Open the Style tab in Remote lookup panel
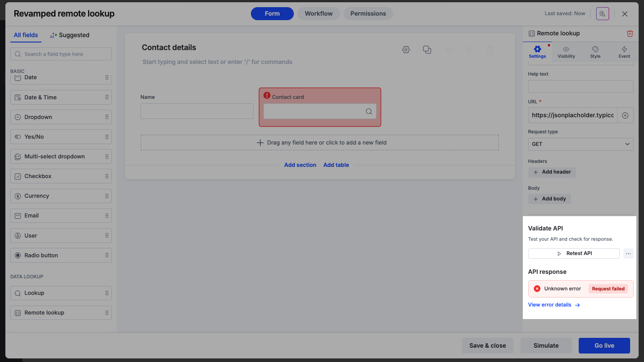 click(x=595, y=52)
